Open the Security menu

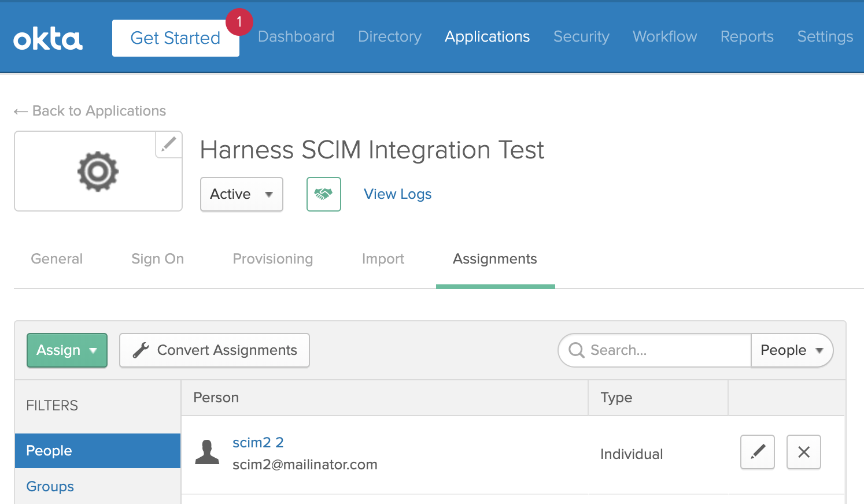pyautogui.click(x=581, y=36)
